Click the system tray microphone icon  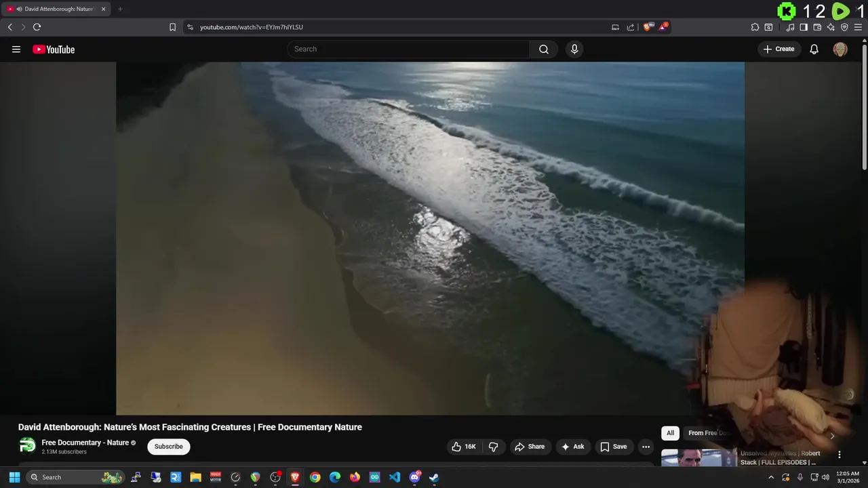click(800, 477)
